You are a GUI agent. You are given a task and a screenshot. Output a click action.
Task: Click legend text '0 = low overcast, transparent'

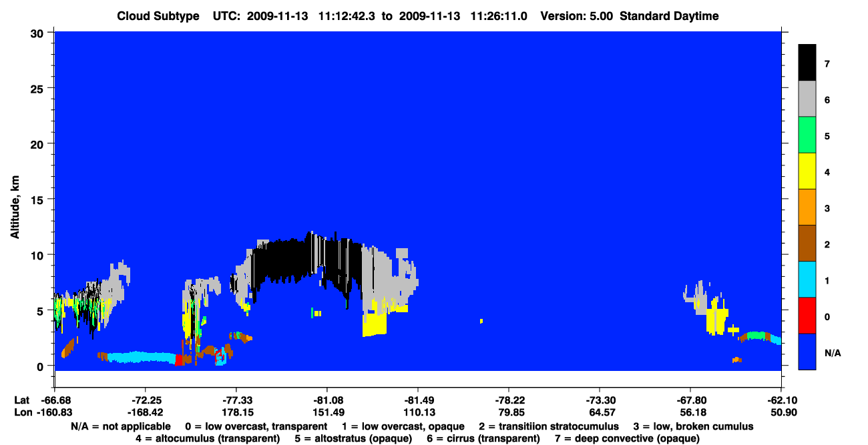coord(256,426)
